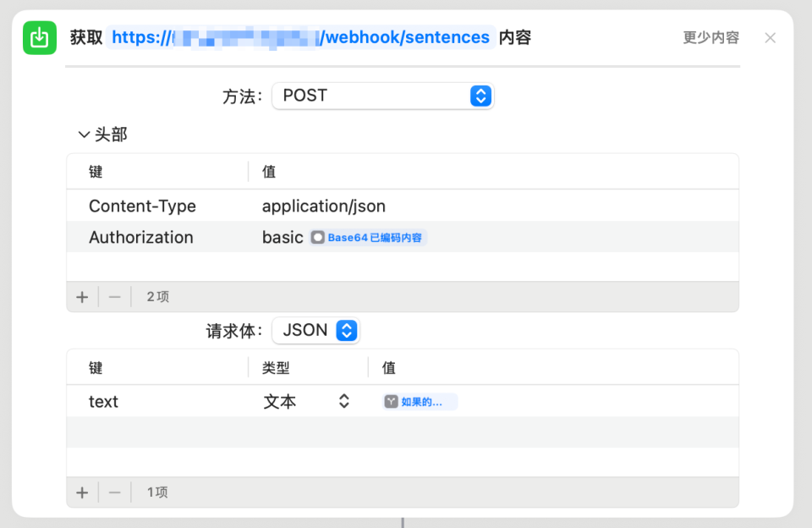
Task: Click the green Get Contents of URL icon
Action: [x=39, y=37]
